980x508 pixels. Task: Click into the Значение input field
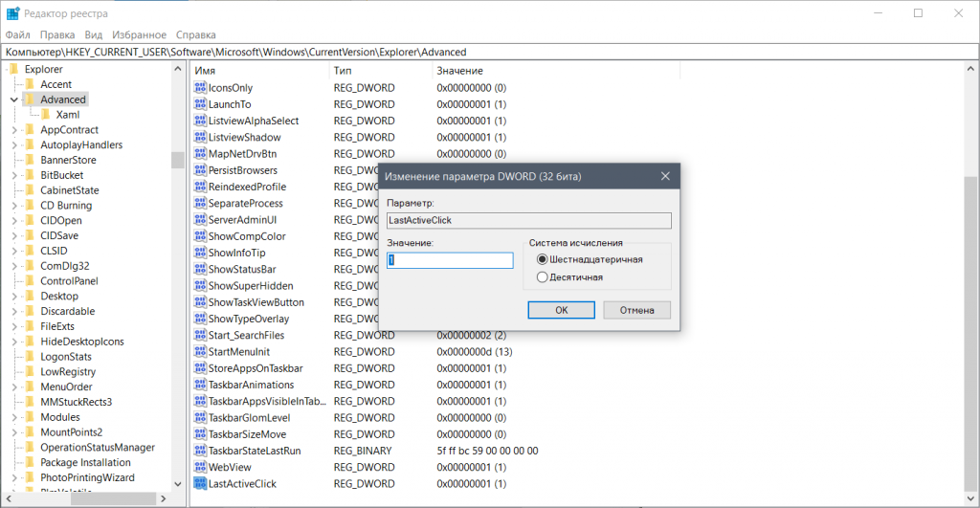click(x=450, y=260)
